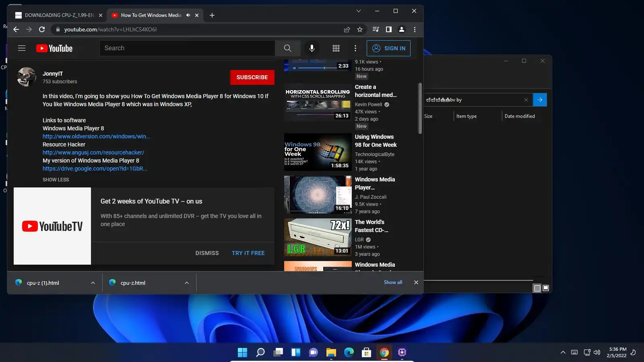Screen dimensions: 644x362
Task: Close the How To Get Windows Media tab
Action: 197,15
